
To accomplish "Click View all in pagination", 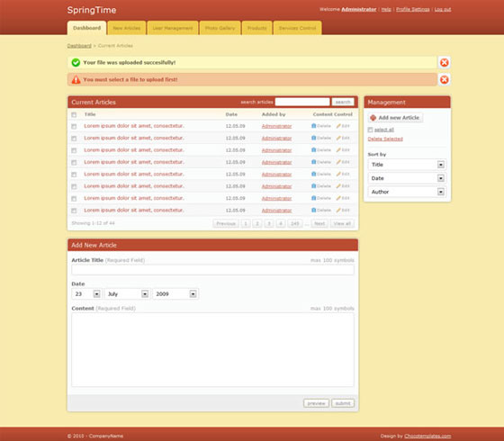I will [x=342, y=223].
